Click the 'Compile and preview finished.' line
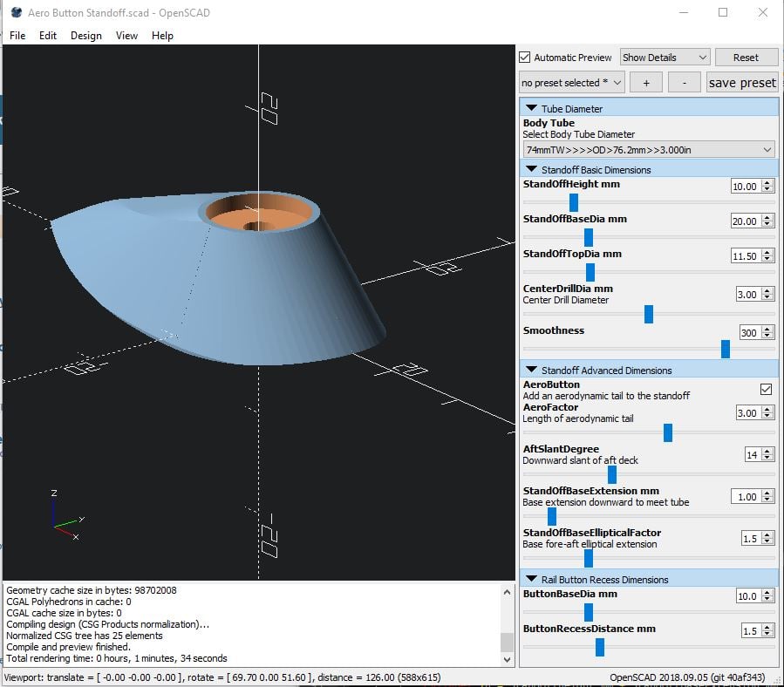The height and width of the screenshot is (687, 784). pos(68,647)
